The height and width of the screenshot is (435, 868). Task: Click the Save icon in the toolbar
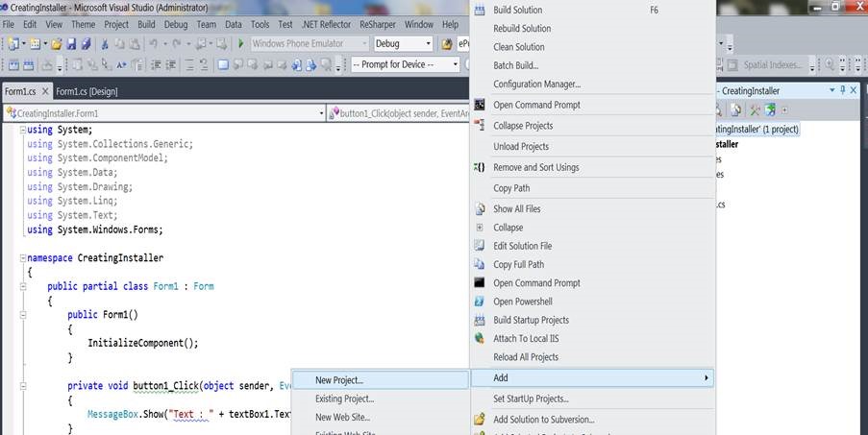tap(71, 44)
